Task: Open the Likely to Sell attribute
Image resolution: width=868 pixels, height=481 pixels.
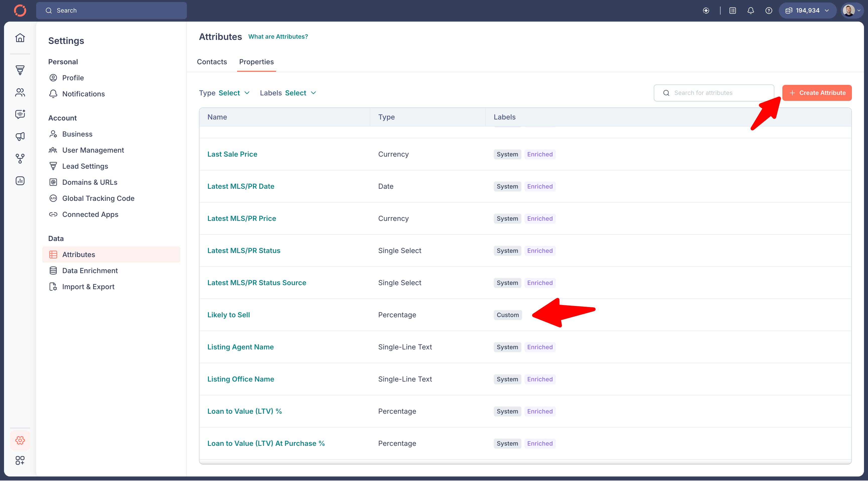Action: 229,315
